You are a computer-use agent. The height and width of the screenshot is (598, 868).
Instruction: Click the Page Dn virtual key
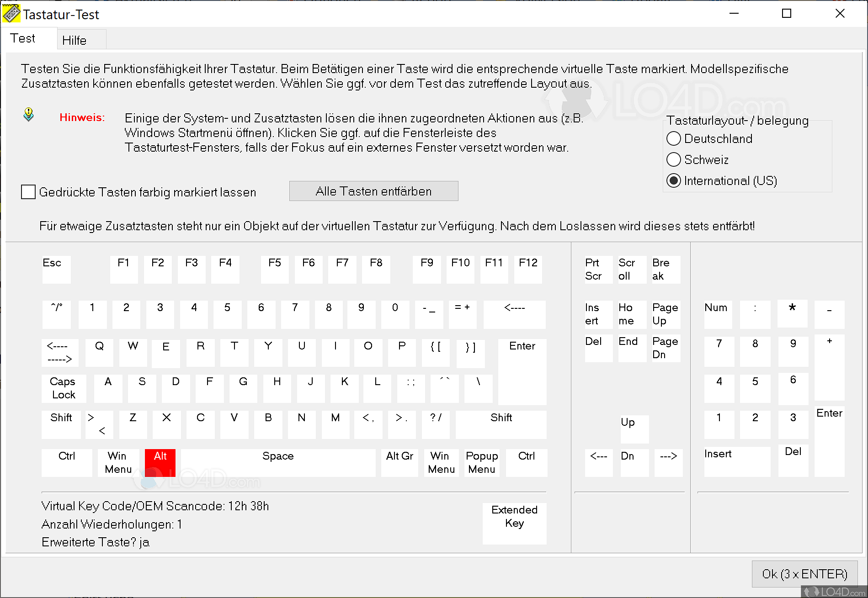[x=666, y=348]
